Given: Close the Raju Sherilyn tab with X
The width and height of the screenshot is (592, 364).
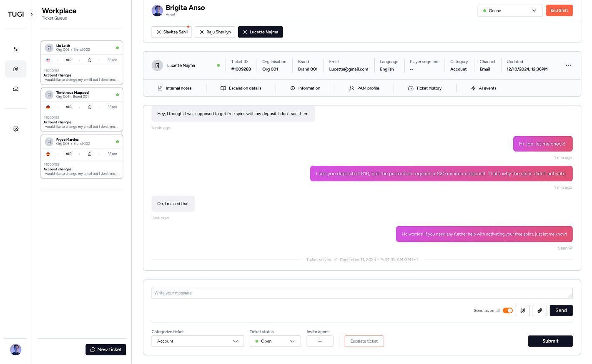Looking at the screenshot, I should point(202,32).
